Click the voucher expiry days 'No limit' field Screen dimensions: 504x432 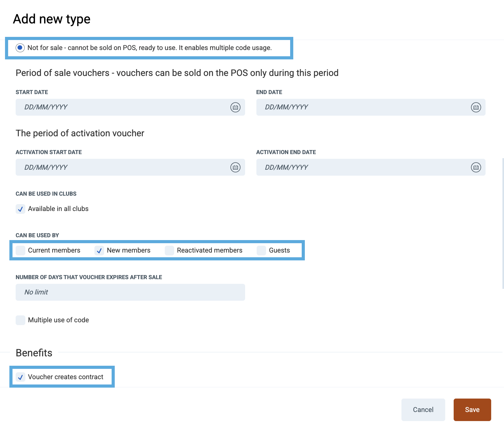tap(130, 292)
